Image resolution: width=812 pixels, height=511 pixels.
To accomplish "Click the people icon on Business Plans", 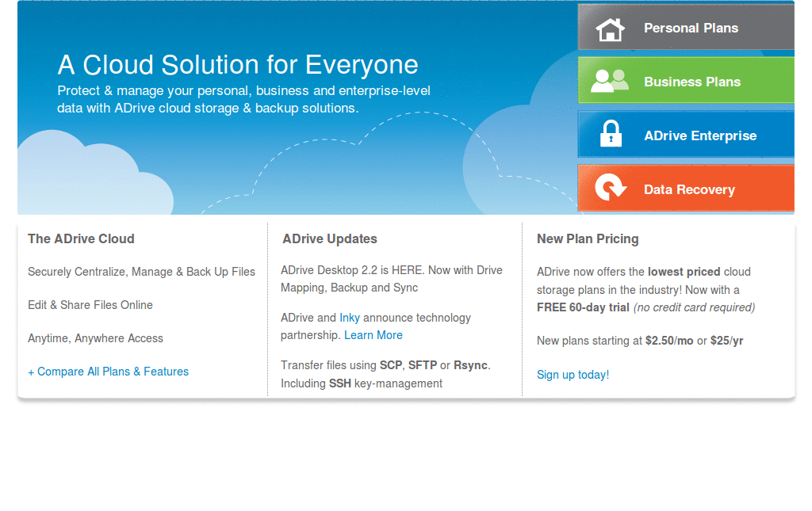I will [x=610, y=81].
